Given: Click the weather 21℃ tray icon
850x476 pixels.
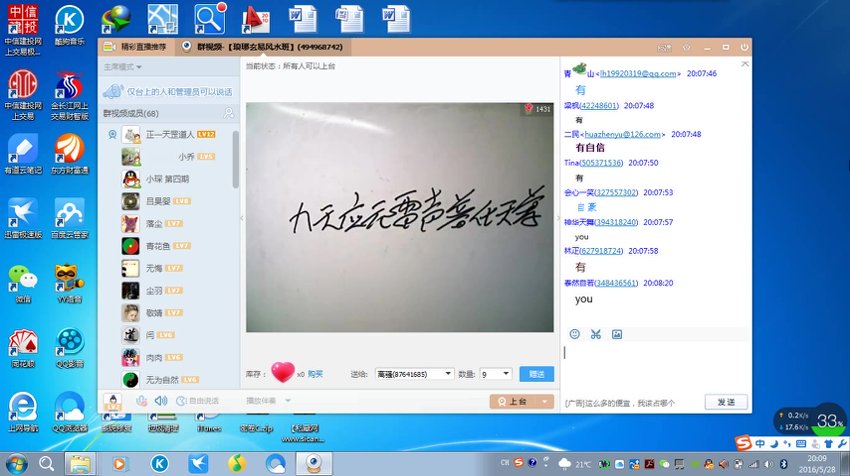Looking at the screenshot, I should tap(575, 464).
